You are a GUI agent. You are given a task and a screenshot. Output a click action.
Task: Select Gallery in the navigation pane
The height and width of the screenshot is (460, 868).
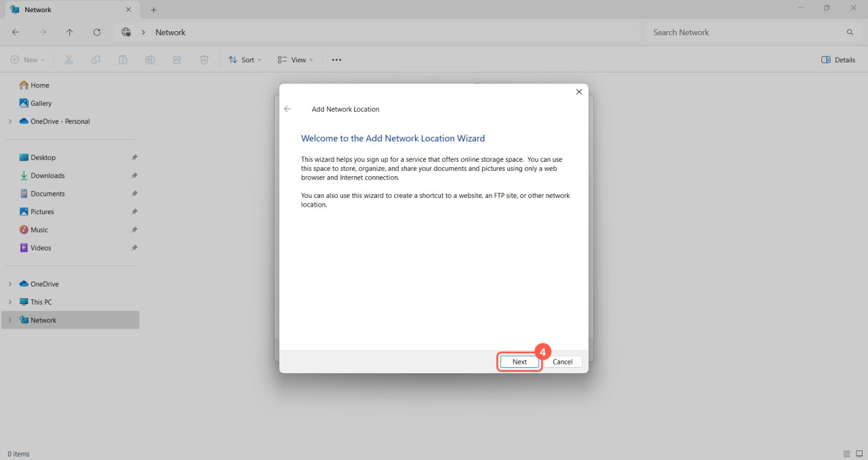pos(41,103)
